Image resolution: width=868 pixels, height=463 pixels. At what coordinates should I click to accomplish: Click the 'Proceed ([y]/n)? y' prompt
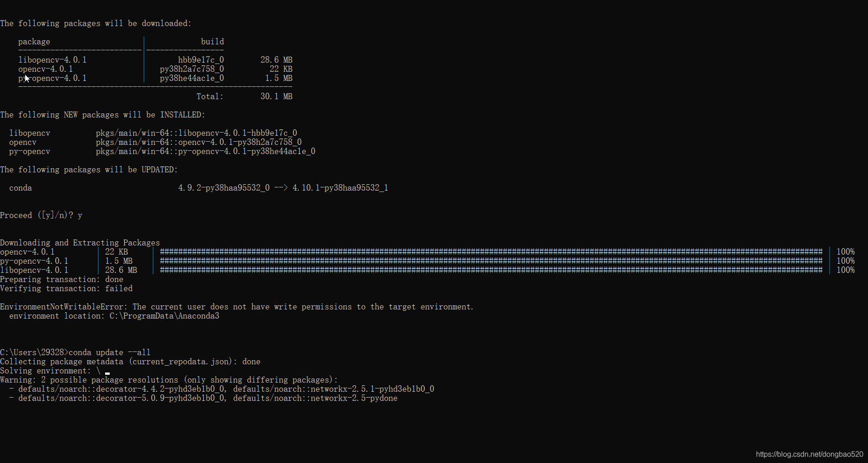coord(41,215)
